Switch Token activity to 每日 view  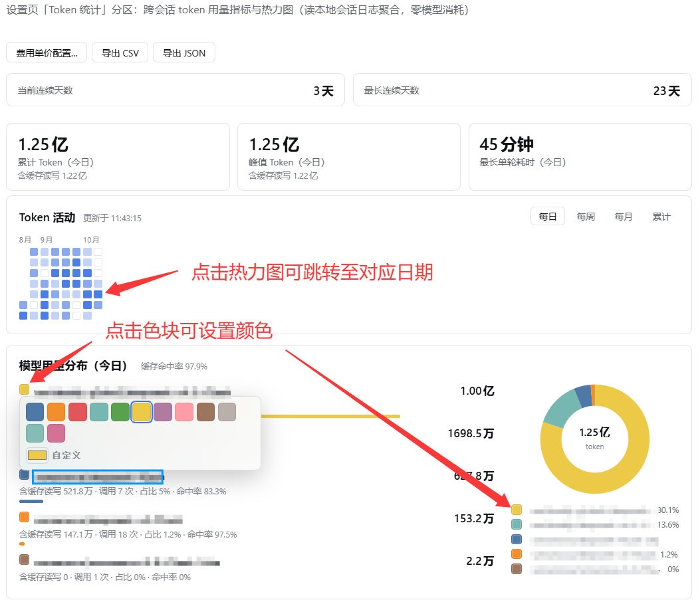547,217
